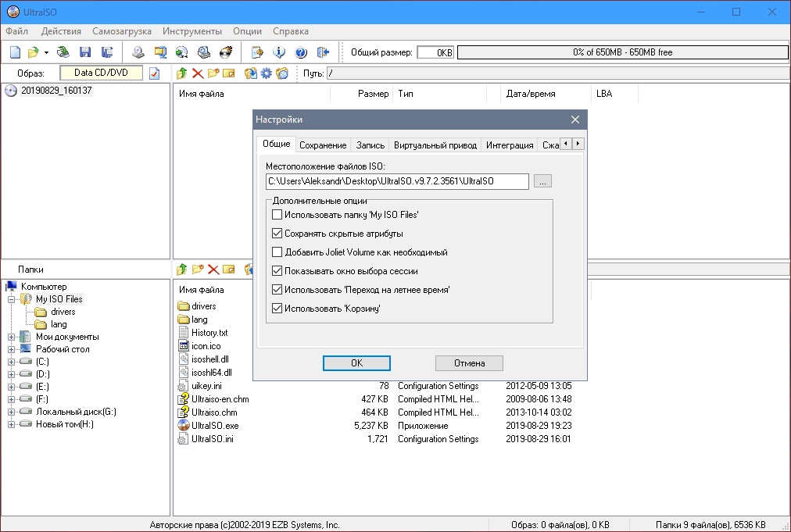Image resolution: width=791 pixels, height=532 pixels.
Task: Click the Open file folder icon
Action: pos(34,52)
